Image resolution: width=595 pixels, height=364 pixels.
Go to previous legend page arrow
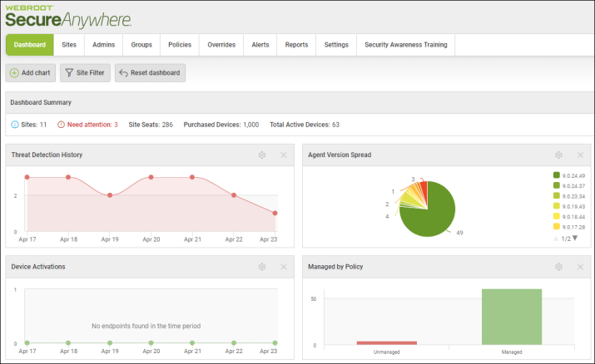point(556,239)
